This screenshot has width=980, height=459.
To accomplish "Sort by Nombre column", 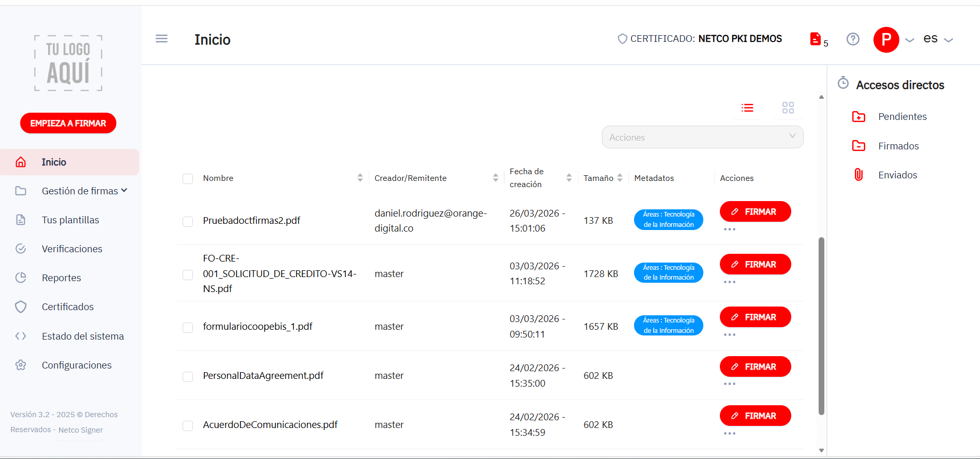I will tap(360, 178).
